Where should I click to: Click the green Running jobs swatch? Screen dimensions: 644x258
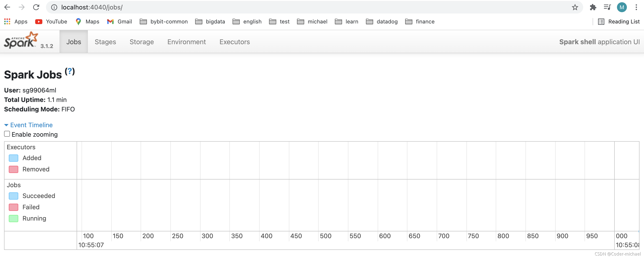[x=14, y=219]
